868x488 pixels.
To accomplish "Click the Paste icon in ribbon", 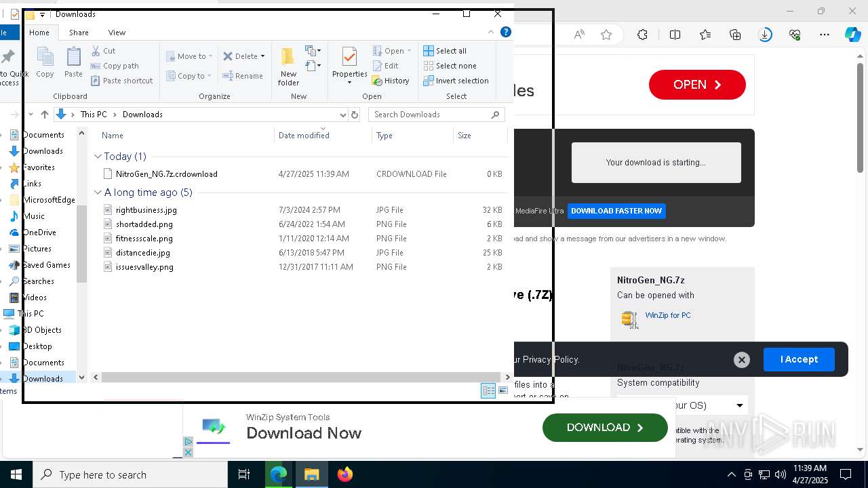I will (x=73, y=62).
